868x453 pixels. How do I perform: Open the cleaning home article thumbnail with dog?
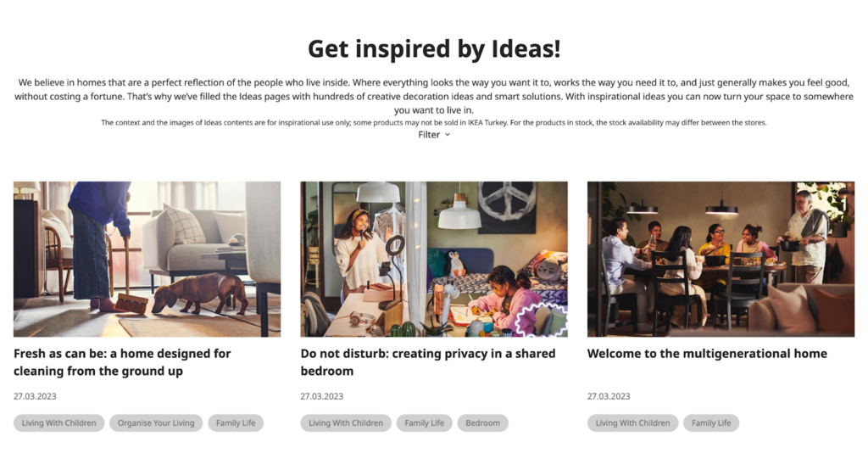[147, 259]
